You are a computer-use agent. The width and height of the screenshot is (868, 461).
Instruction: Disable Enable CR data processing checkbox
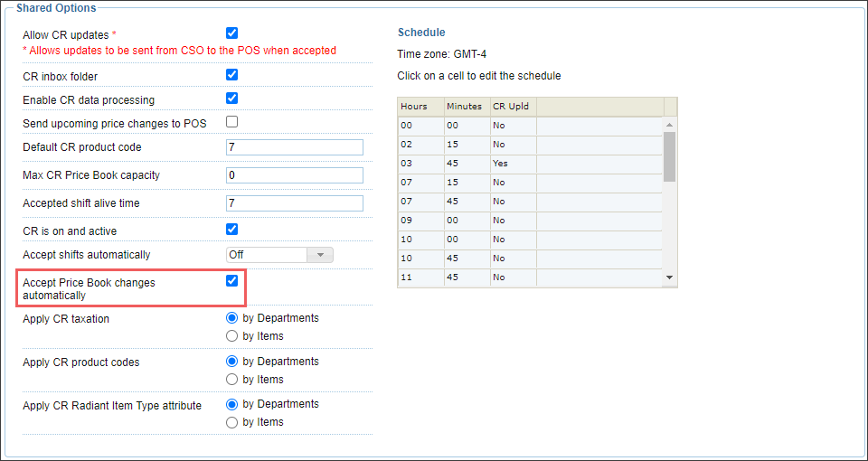(232, 98)
